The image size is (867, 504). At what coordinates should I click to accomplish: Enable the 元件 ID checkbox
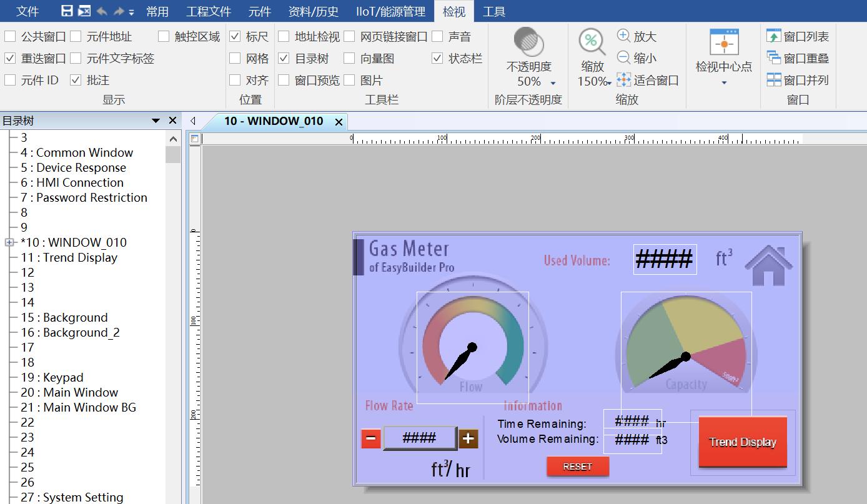click(x=10, y=80)
